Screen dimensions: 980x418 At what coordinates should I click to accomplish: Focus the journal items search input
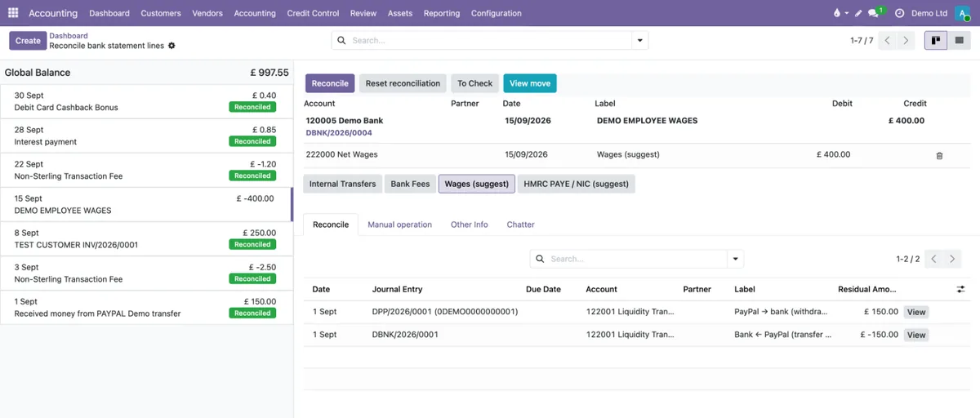637,259
